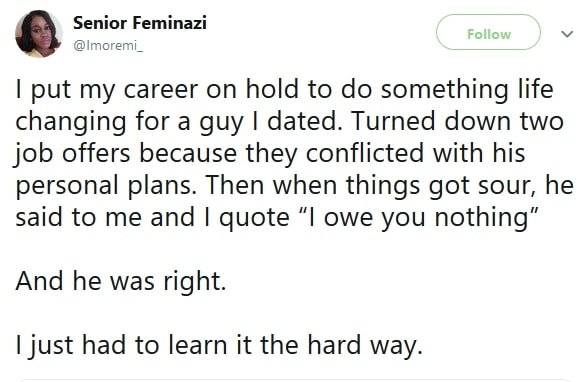Click the line "I just had to learn it the hard way."
Screen dimensions: 584x382
[x=219, y=345]
